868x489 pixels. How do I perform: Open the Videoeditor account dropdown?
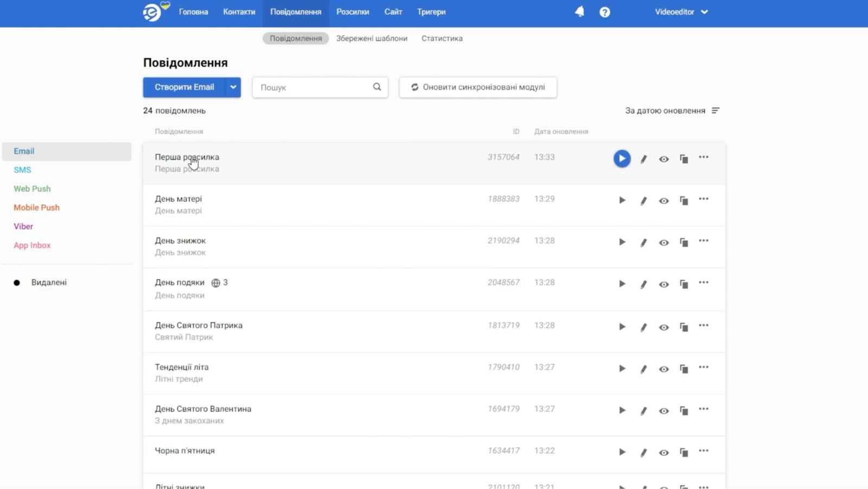[681, 12]
